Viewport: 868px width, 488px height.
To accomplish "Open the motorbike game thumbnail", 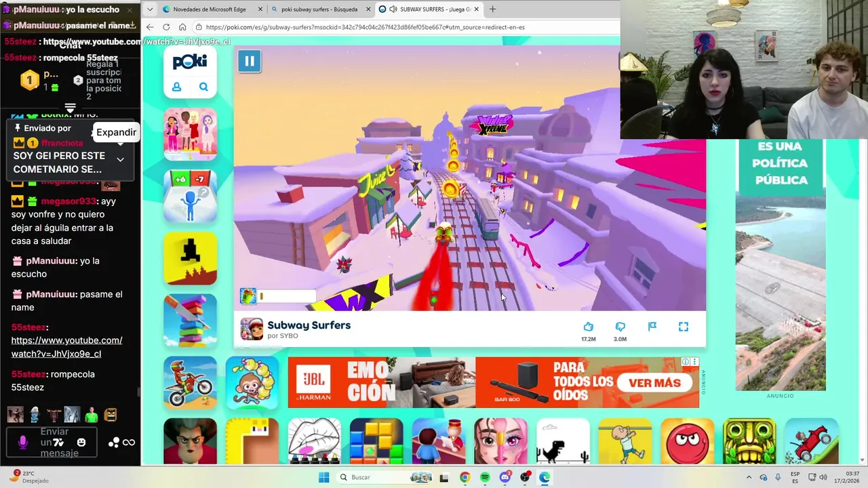I will (x=190, y=382).
